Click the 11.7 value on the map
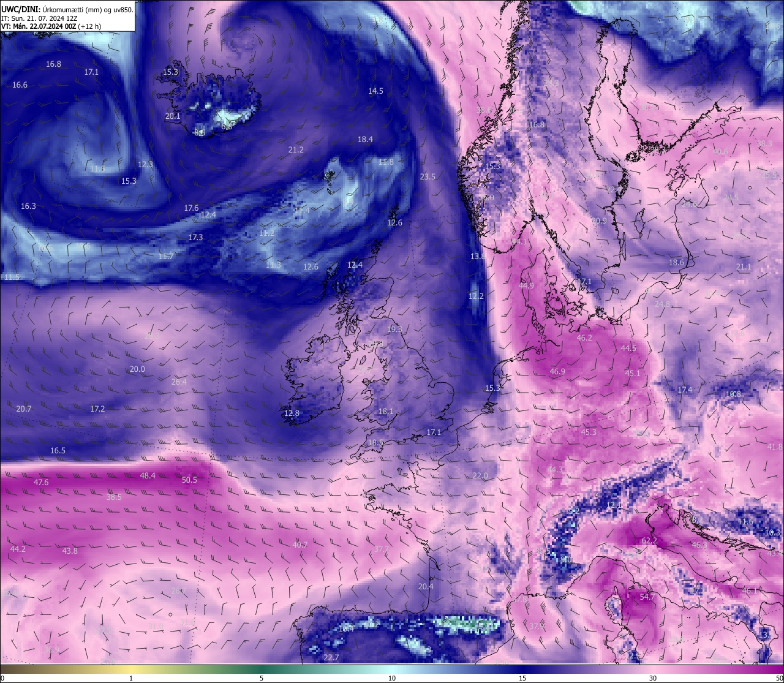The image size is (784, 683). pyautogui.click(x=166, y=257)
